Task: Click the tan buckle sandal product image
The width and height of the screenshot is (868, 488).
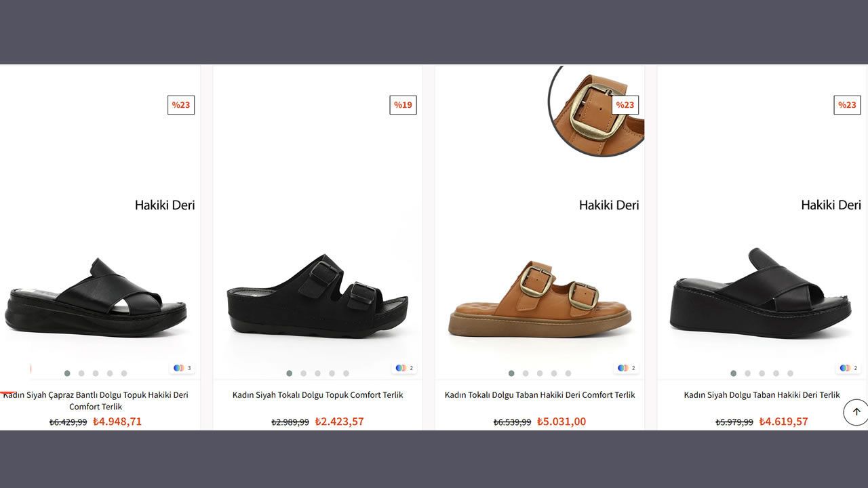Action: pyautogui.click(x=540, y=300)
